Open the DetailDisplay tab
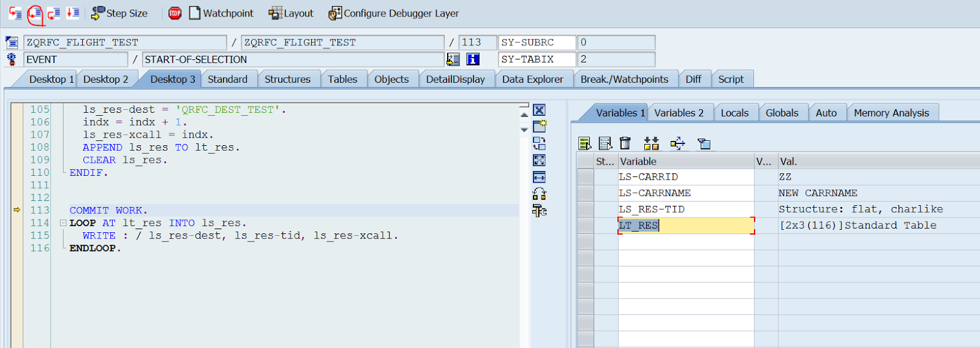The height and width of the screenshot is (348, 980). pyautogui.click(x=455, y=79)
